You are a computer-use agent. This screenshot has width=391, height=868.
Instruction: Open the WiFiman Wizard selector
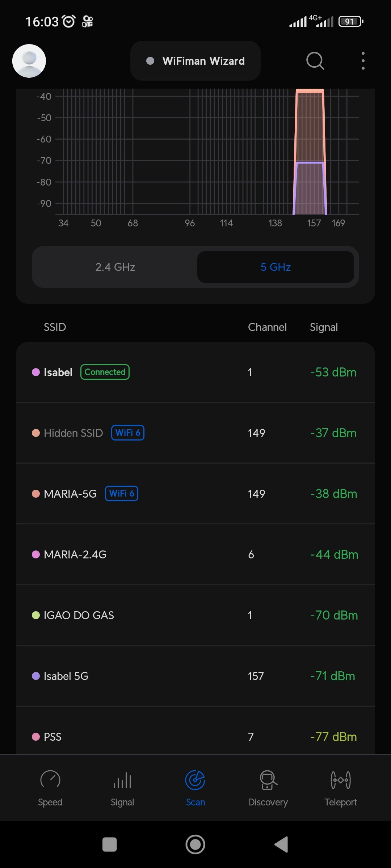195,61
